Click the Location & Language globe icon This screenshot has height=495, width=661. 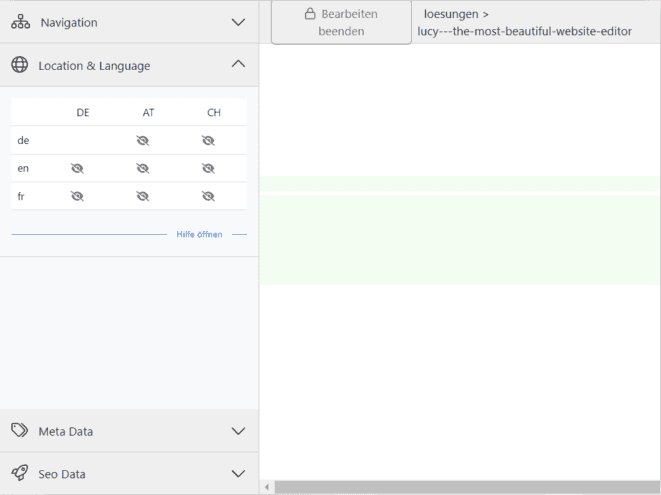point(20,65)
